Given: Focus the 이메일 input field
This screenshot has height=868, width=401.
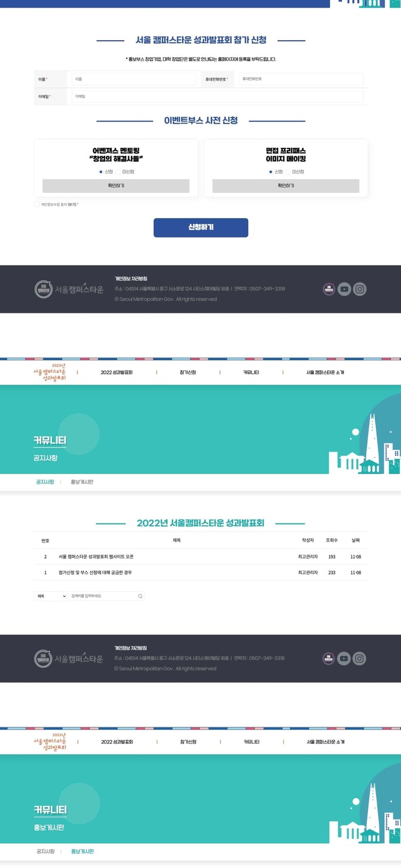Looking at the screenshot, I should [217, 96].
